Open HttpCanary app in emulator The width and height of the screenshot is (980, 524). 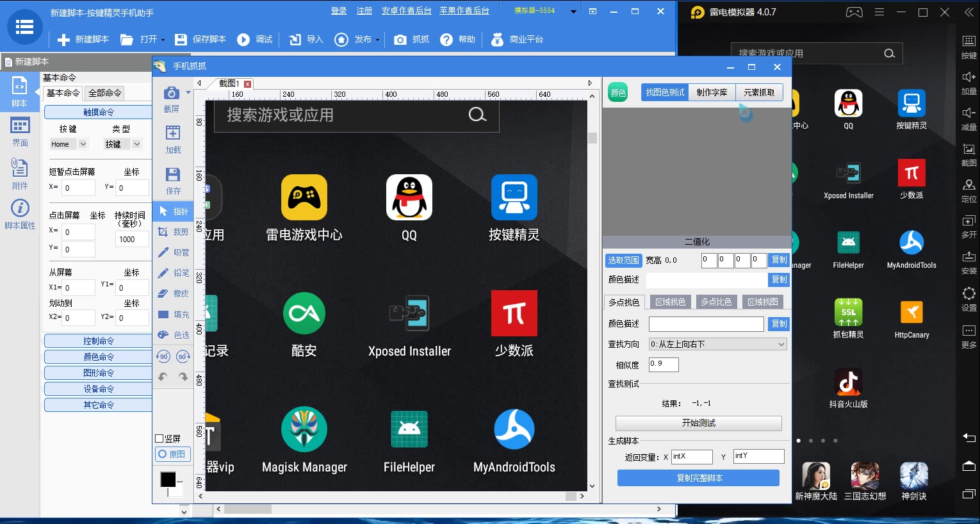click(x=911, y=319)
